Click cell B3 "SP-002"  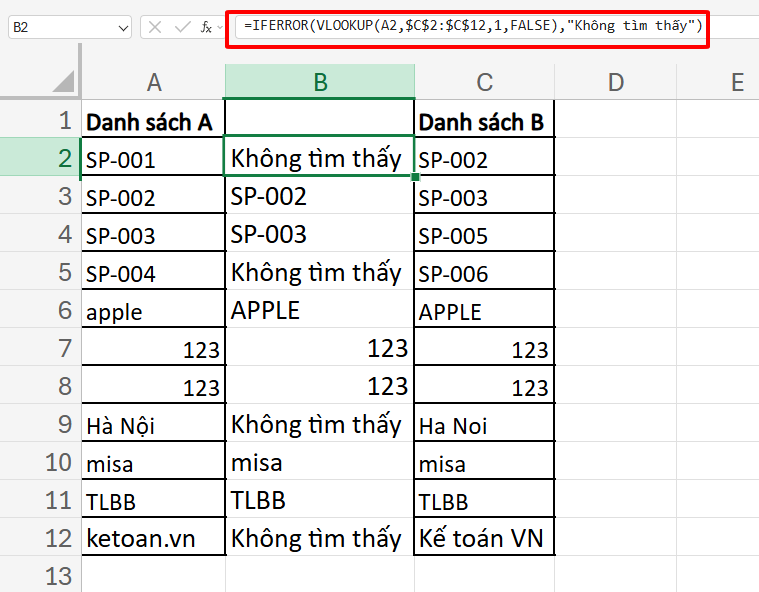tap(319, 196)
